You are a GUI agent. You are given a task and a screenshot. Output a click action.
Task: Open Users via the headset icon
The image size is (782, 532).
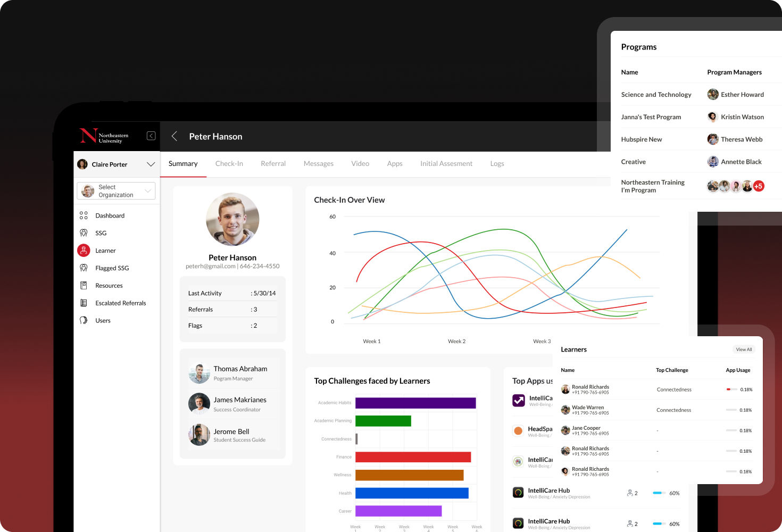[x=84, y=321]
